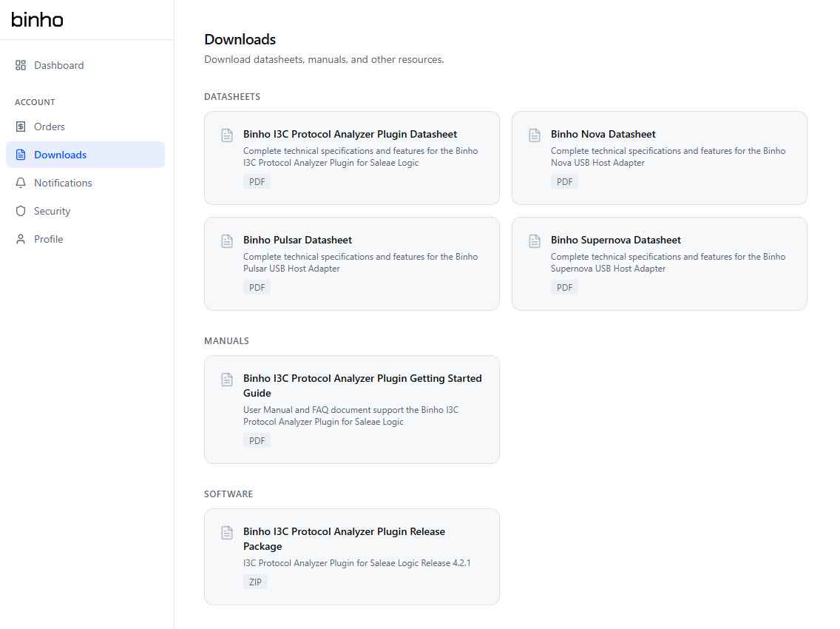Select Downloads in the sidebar
Screen dimensions: 840x629
click(x=85, y=155)
